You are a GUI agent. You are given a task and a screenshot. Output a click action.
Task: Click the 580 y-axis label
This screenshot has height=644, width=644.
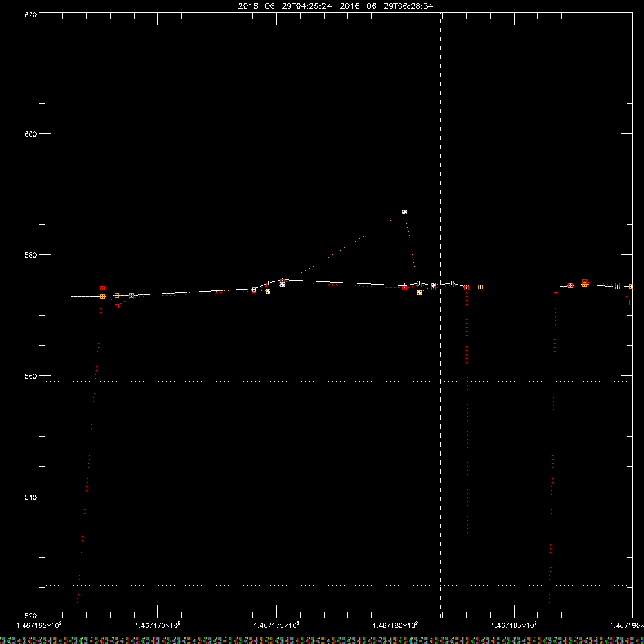tap(31, 255)
